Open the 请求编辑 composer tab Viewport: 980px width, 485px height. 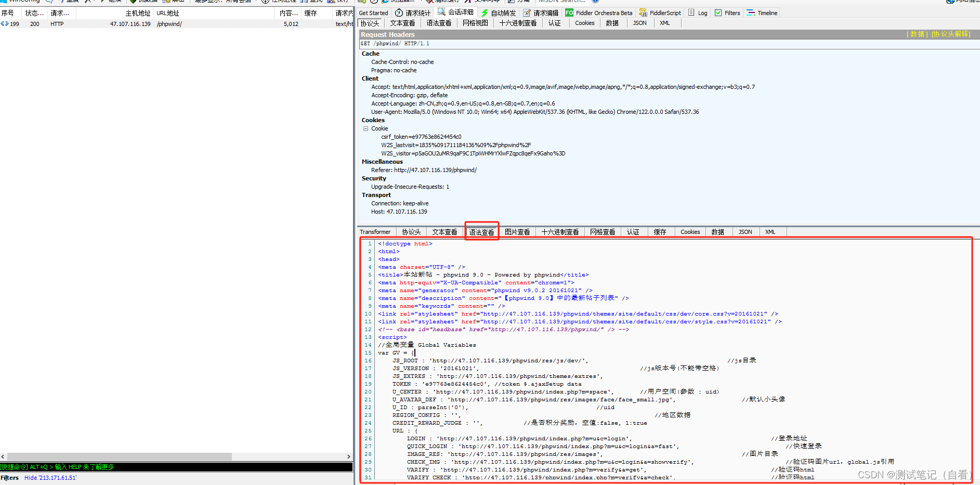[541, 12]
